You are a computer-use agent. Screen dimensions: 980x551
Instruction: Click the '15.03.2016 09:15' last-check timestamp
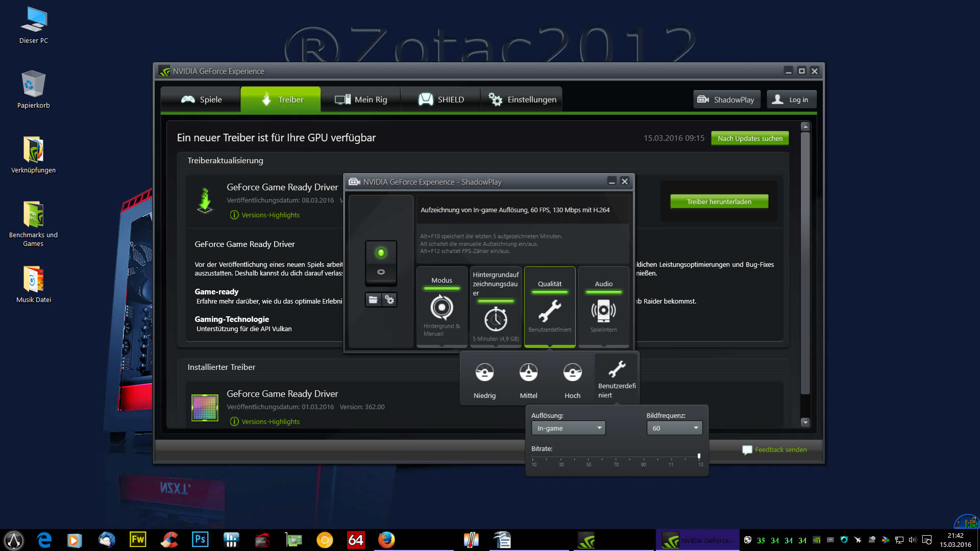click(x=674, y=138)
